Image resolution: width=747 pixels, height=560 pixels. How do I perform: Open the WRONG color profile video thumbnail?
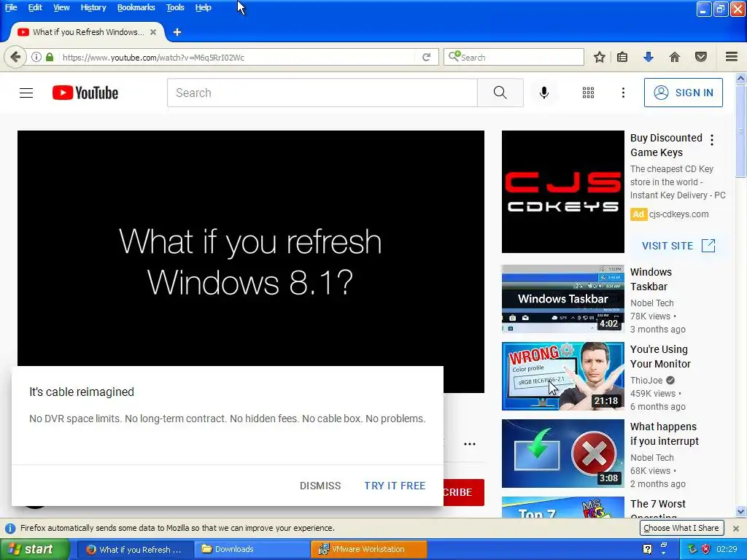(562, 376)
